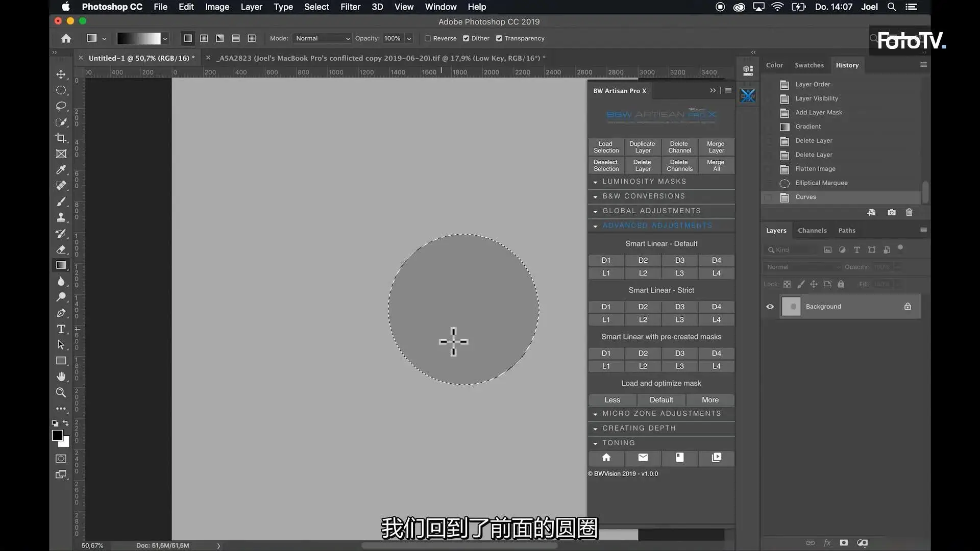Click the trash icon in History panel

(x=909, y=212)
